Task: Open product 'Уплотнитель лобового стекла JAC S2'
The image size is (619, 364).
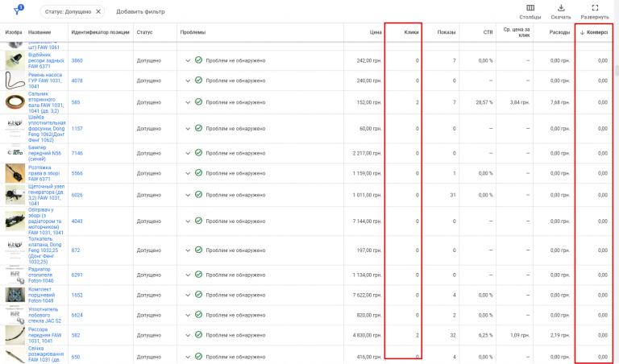Action: [x=44, y=315]
